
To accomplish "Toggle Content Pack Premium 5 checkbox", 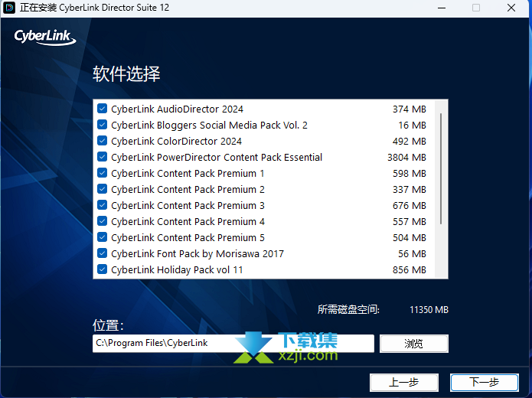I will pyautogui.click(x=102, y=237).
